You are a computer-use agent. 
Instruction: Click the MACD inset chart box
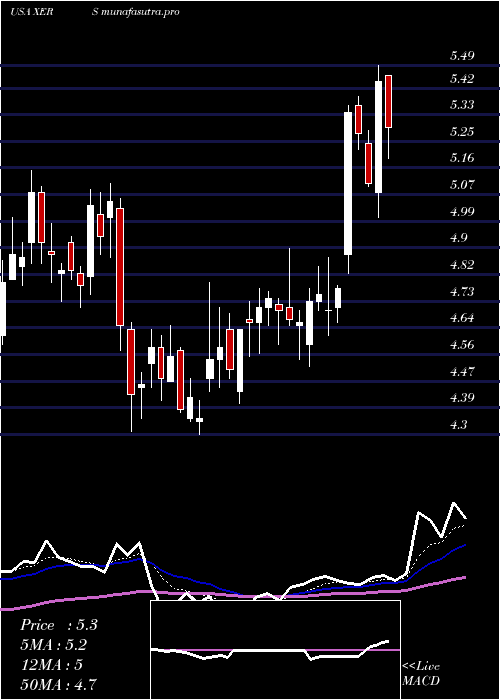(x=275, y=650)
